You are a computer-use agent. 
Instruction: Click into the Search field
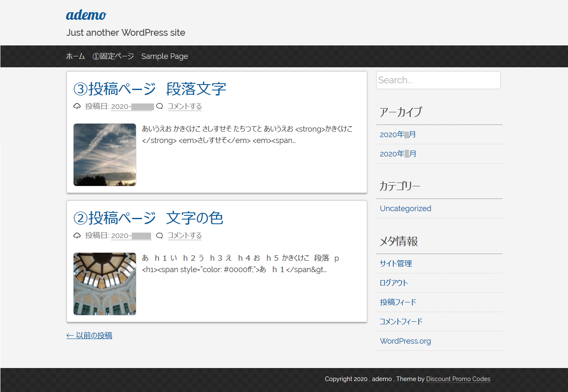coord(438,80)
